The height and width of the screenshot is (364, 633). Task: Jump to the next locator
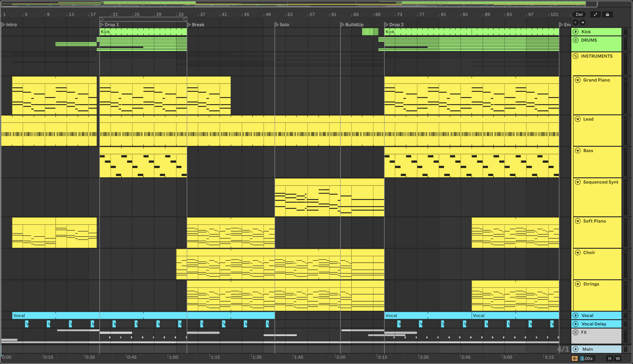click(x=582, y=22)
